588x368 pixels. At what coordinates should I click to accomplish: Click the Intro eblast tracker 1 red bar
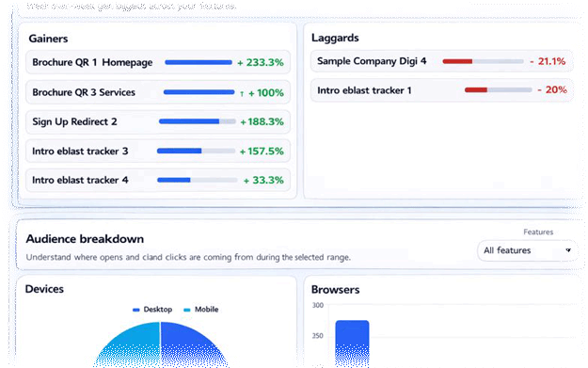pos(475,90)
